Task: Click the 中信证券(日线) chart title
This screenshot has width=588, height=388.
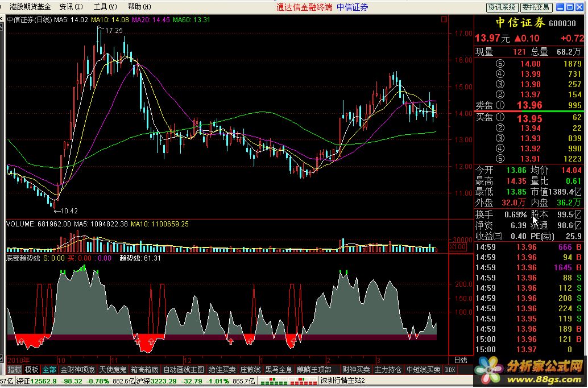Action: (30, 20)
